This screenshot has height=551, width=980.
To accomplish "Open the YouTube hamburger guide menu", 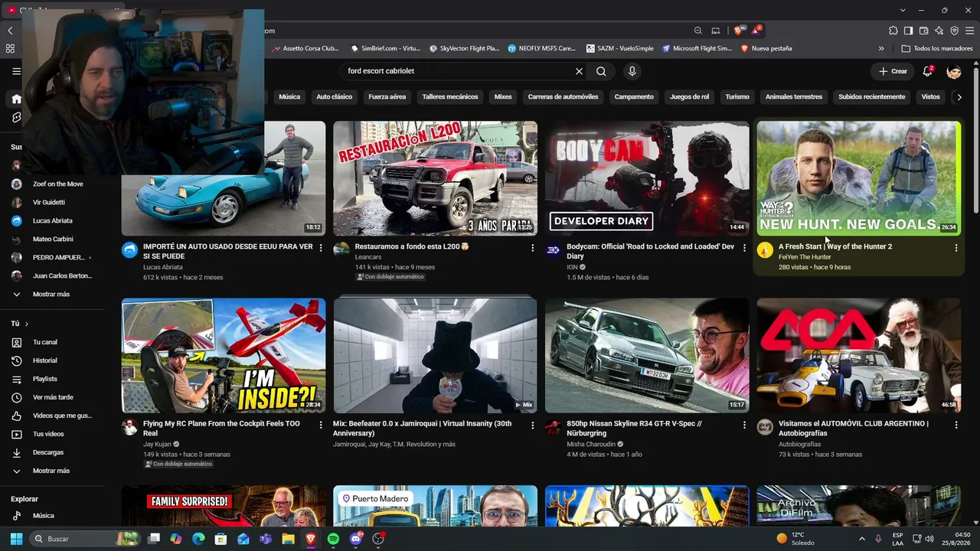I will click(x=16, y=71).
